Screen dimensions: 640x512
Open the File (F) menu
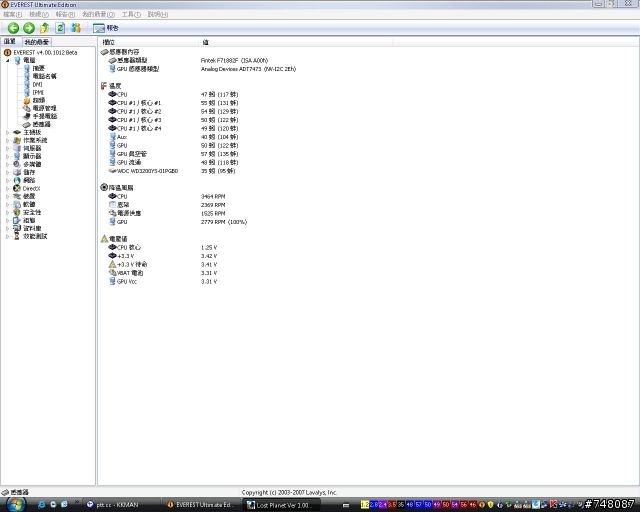[13, 14]
